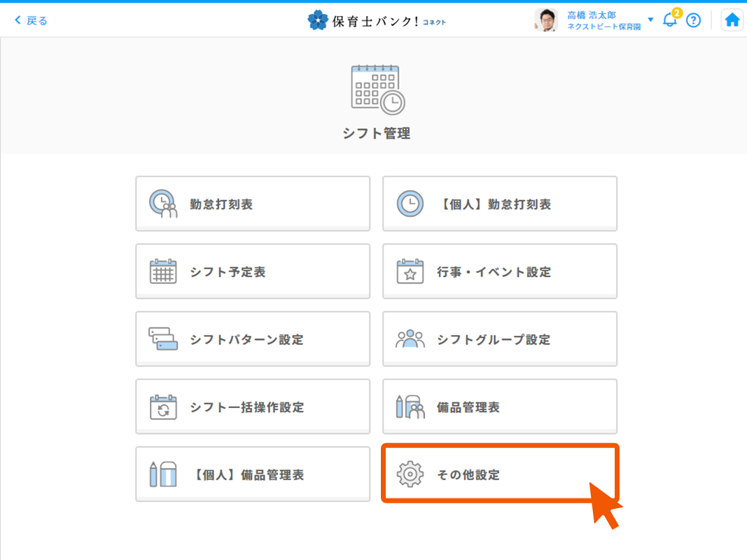Viewport: 747px width, 560px height.
Task: Open 備品管理表 button
Action: coord(499,407)
